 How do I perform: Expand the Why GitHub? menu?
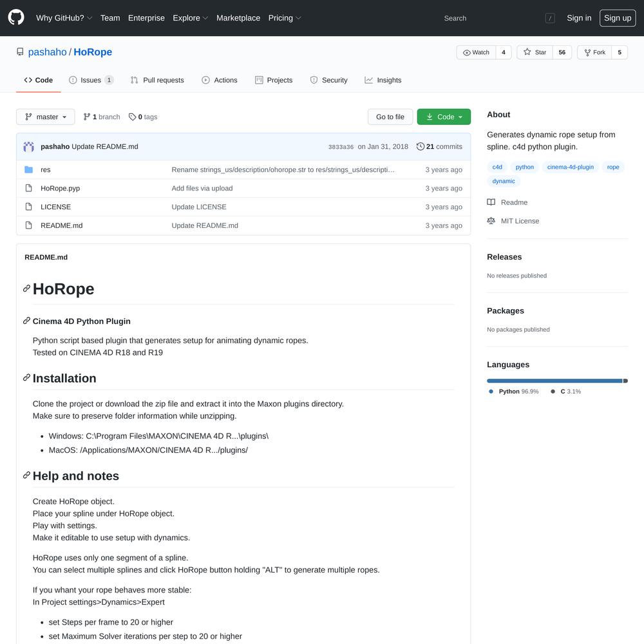[64, 18]
